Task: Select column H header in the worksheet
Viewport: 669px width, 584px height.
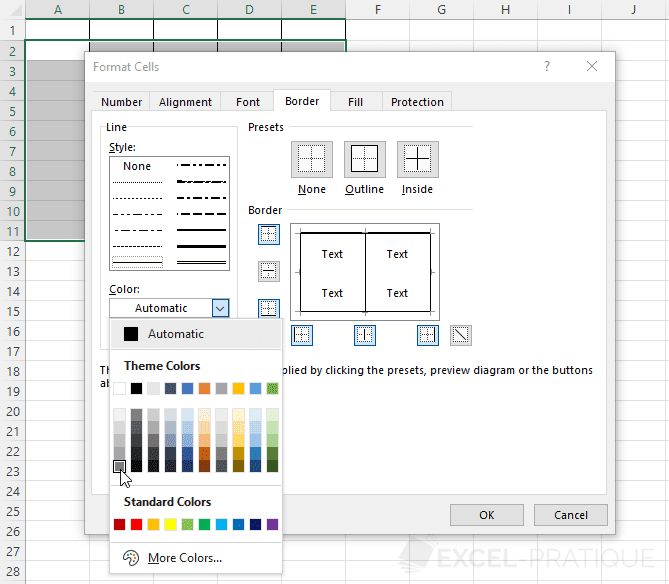Action: click(506, 9)
